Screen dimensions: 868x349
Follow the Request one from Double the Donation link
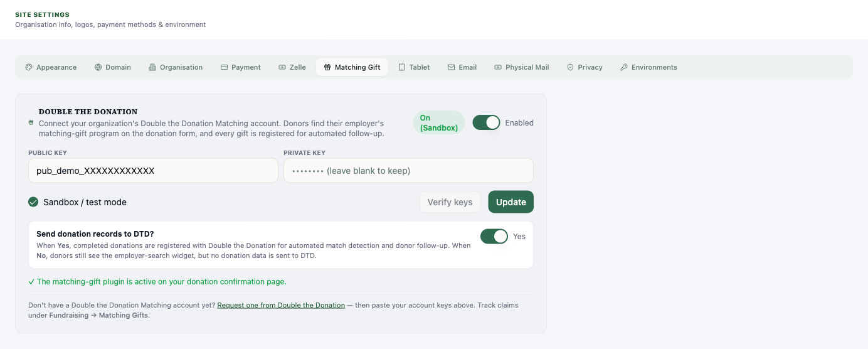pos(281,305)
